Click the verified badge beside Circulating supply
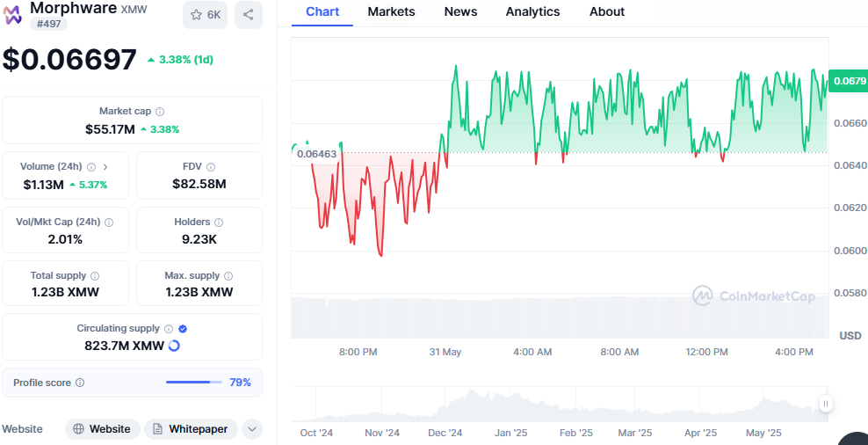The image size is (868, 445). (x=183, y=329)
